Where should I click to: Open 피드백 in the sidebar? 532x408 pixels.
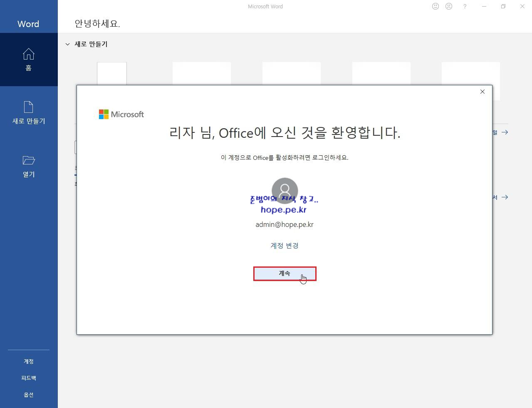(29, 378)
